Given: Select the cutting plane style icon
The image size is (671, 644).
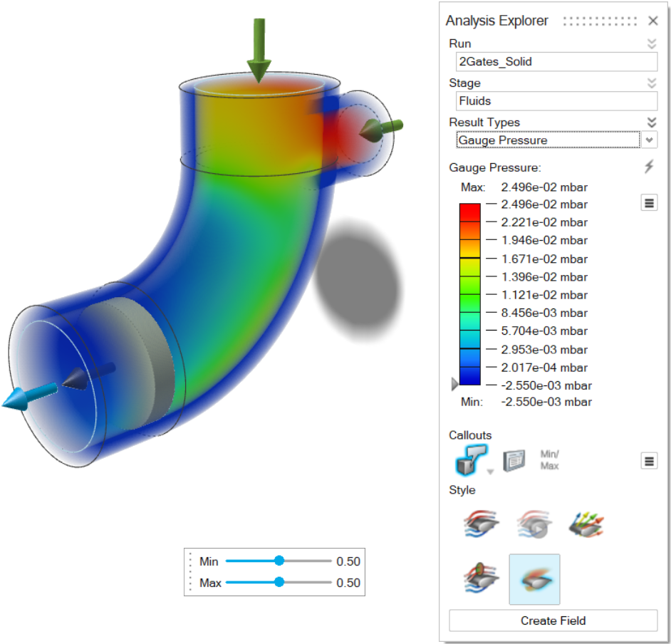Looking at the screenshot, I should coord(482,578).
